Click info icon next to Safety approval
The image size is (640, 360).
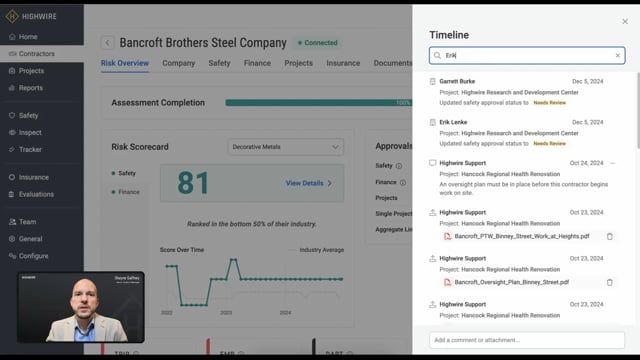pos(399,166)
